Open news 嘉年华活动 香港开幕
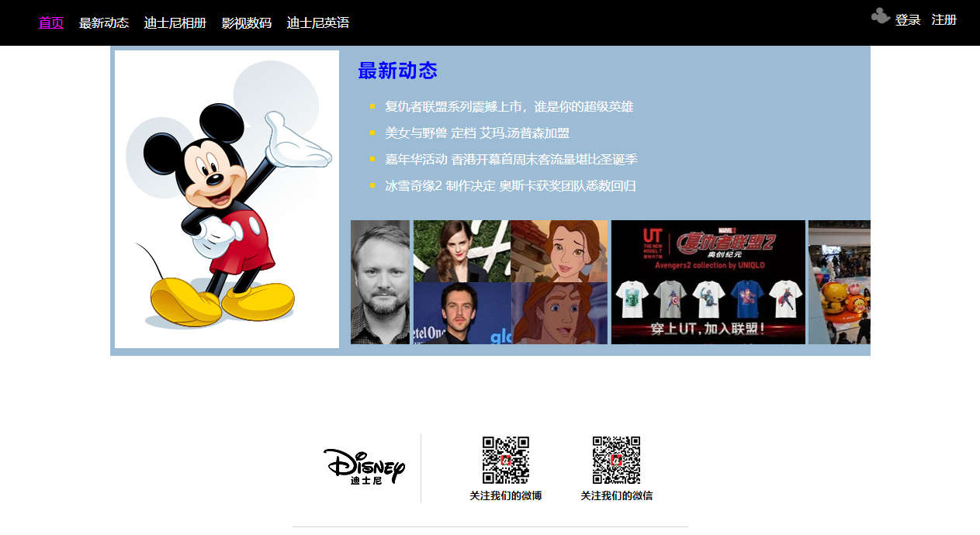 tap(511, 159)
